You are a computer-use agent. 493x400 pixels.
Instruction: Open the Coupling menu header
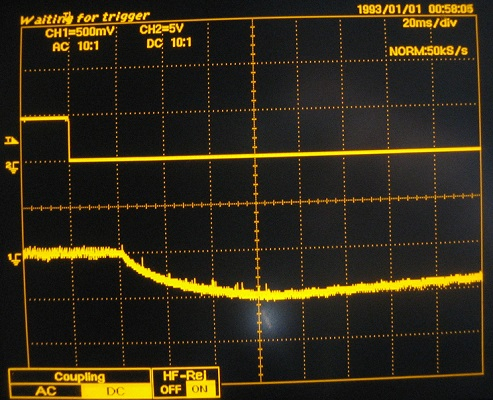[80, 377]
